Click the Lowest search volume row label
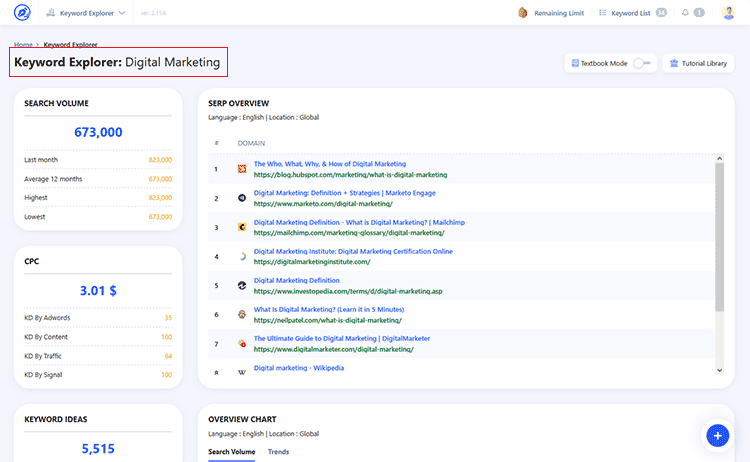Viewport: 750px width, 462px height. pyautogui.click(x=34, y=217)
